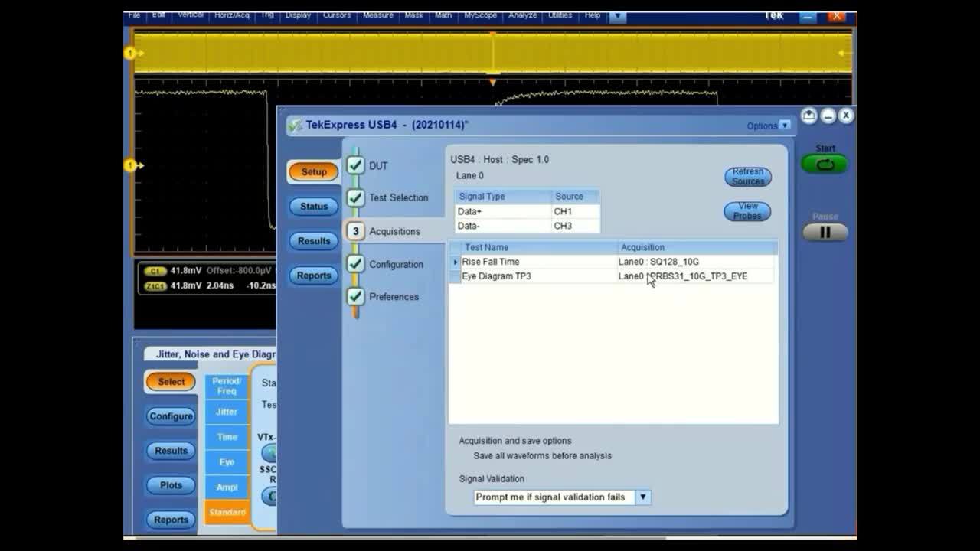Click the CH3 source cell
Viewport: 980px width, 551px height.
click(x=575, y=226)
